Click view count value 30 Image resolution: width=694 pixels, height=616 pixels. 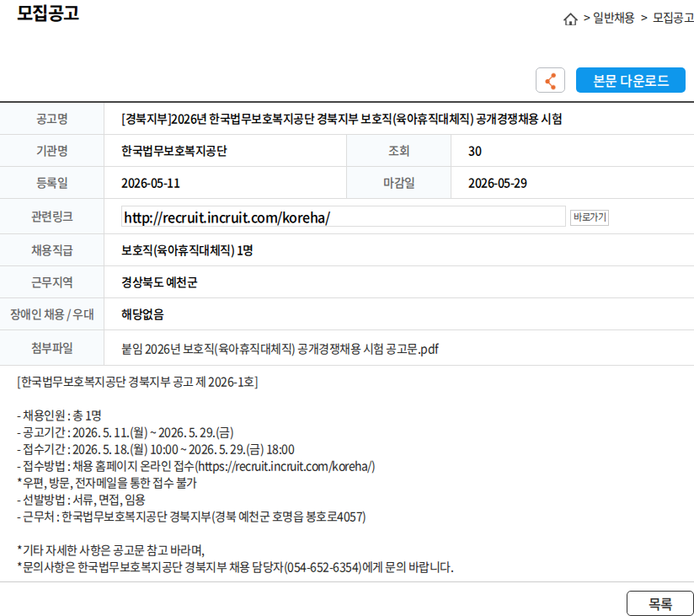474,152
